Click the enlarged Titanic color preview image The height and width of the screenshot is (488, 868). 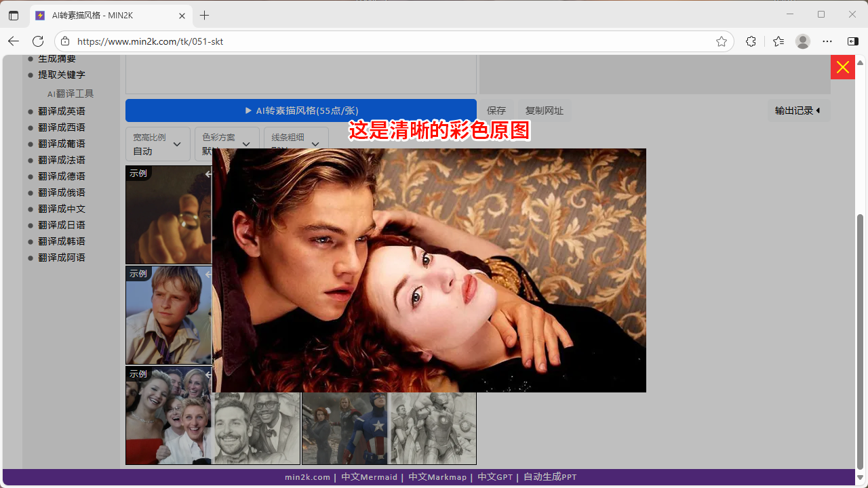click(429, 270)
